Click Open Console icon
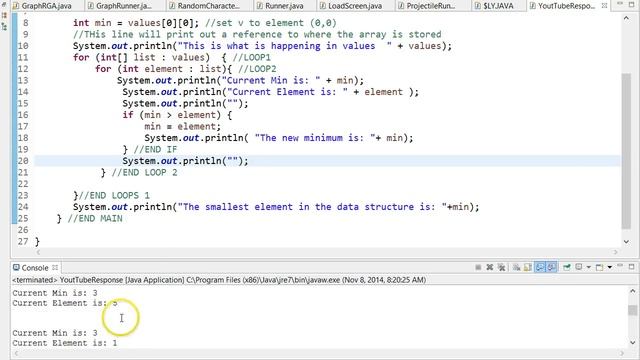 (x=599, y=267)
